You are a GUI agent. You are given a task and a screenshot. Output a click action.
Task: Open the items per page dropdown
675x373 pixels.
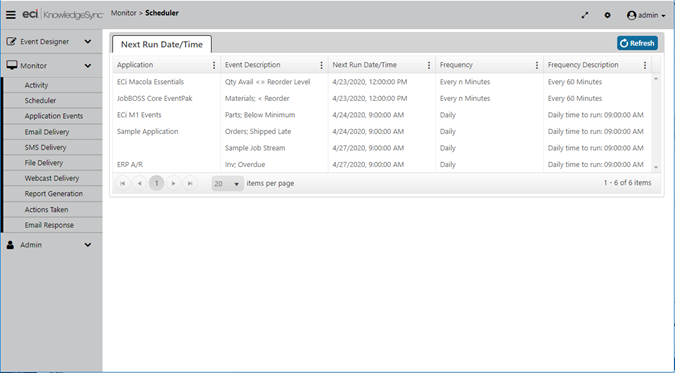click(227, 183)
